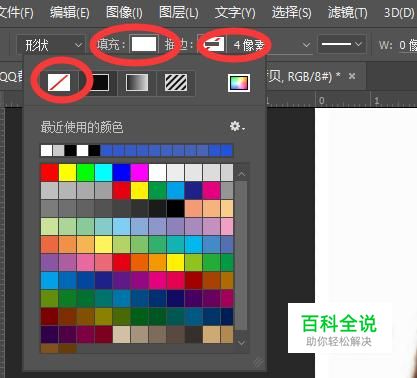Screen dimensions: 417x378
Task: Click the swatch list scroll up arrow
Action: (242, 173)
